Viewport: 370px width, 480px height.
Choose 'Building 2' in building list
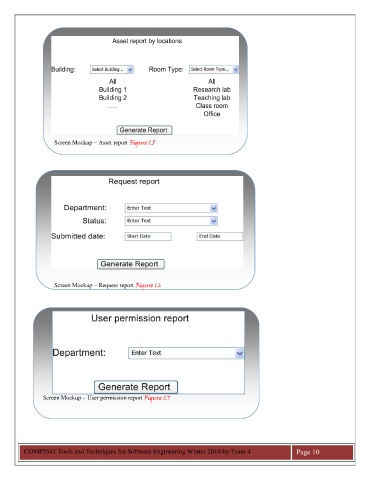[x=113, y=98]
